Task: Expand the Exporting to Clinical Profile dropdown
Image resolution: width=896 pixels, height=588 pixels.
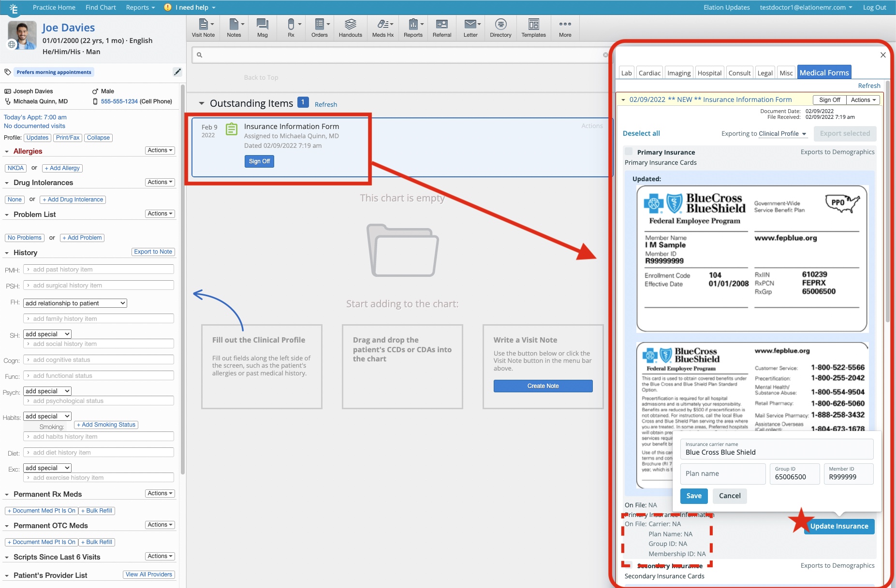Action: pos(782,134)
